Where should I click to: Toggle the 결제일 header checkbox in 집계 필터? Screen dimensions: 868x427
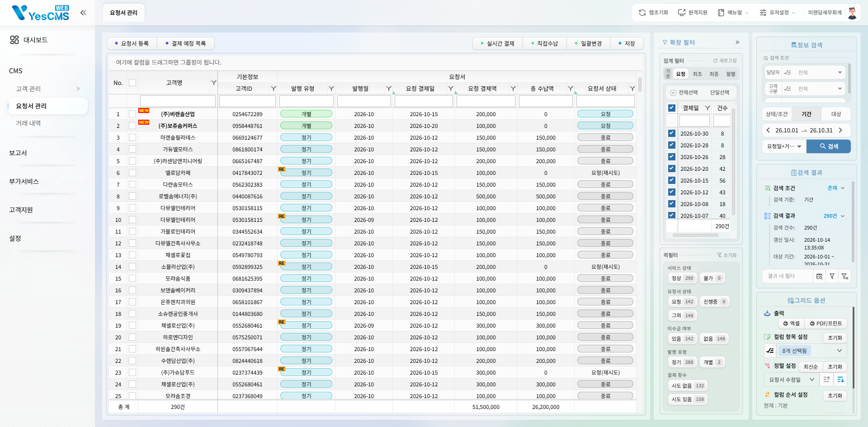672,108
